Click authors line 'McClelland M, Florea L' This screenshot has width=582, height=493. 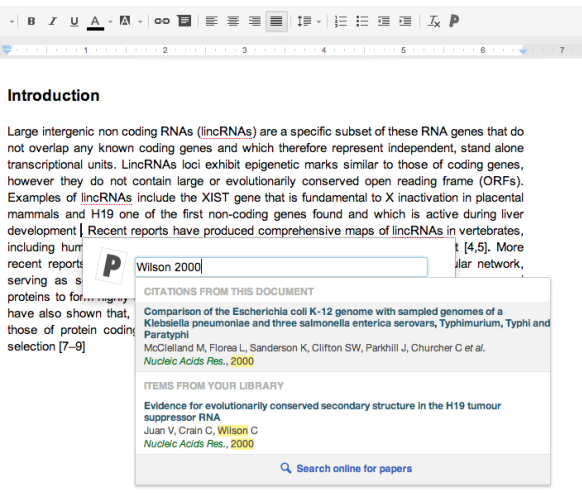[314, 348]
